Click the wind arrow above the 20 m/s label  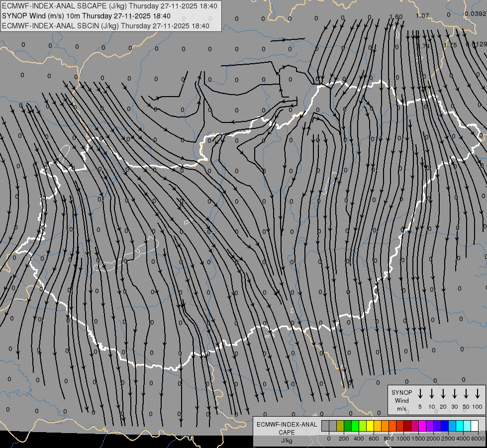(443, 394)
